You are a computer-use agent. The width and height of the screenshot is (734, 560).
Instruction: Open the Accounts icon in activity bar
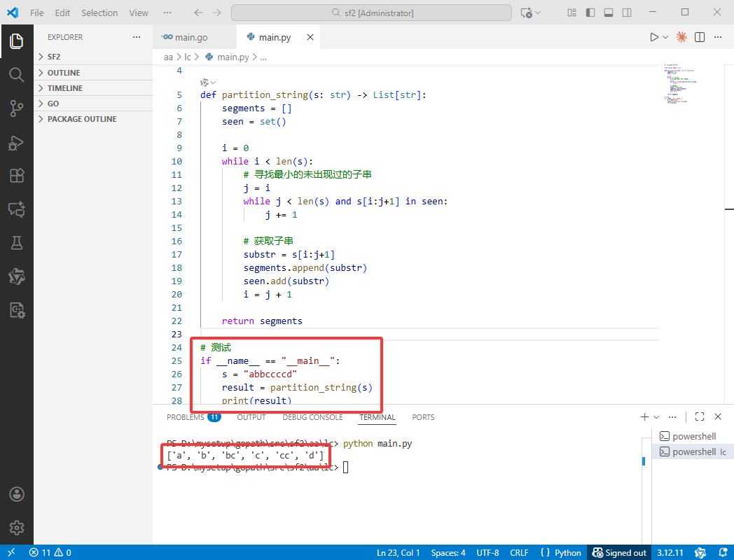click(16, 494)
